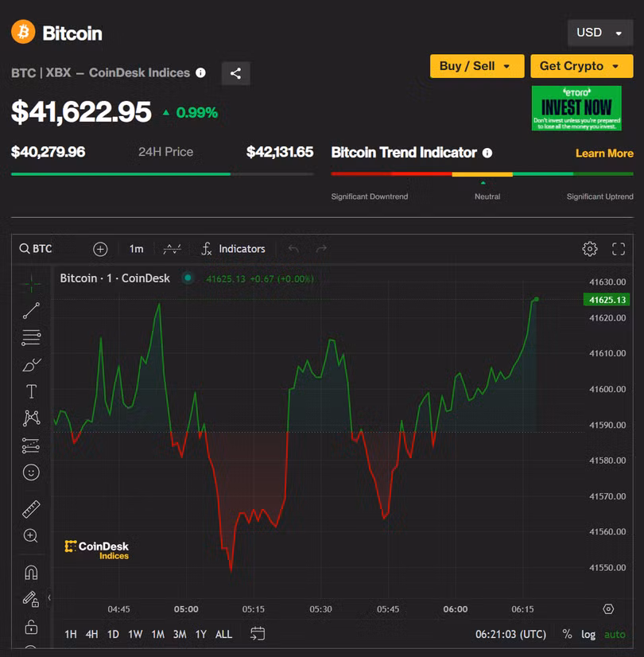Expand the Get Crypto dropdown

pos(582,66)
